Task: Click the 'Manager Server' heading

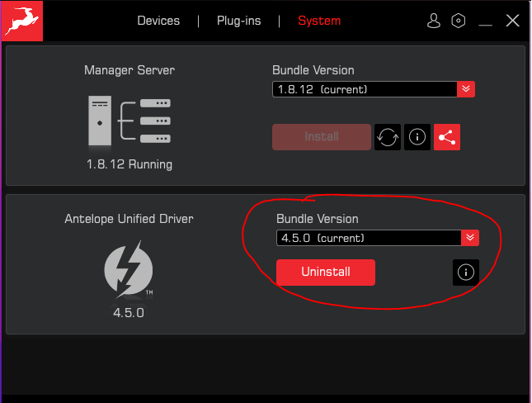Action: point(129,70)
